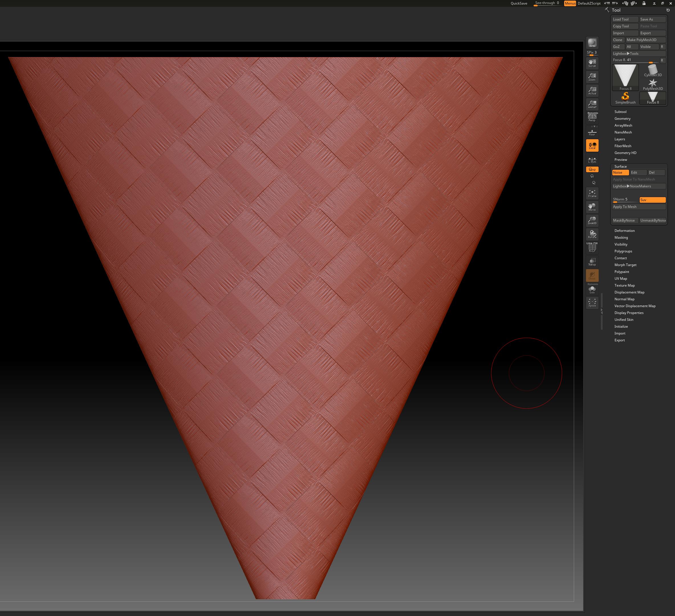
Task: Click the right-arrow tray bars icon
Action: (615, 3)
